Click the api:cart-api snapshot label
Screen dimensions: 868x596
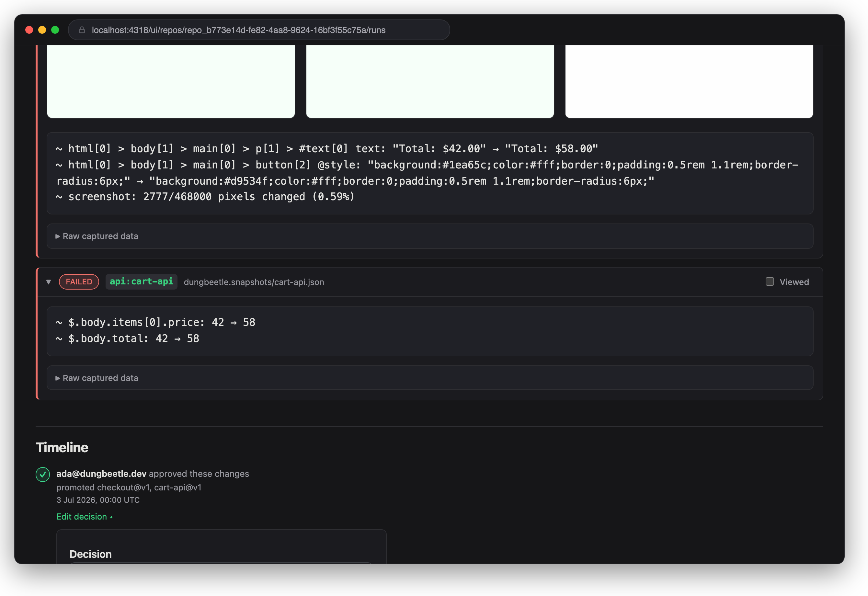[141, 281]
